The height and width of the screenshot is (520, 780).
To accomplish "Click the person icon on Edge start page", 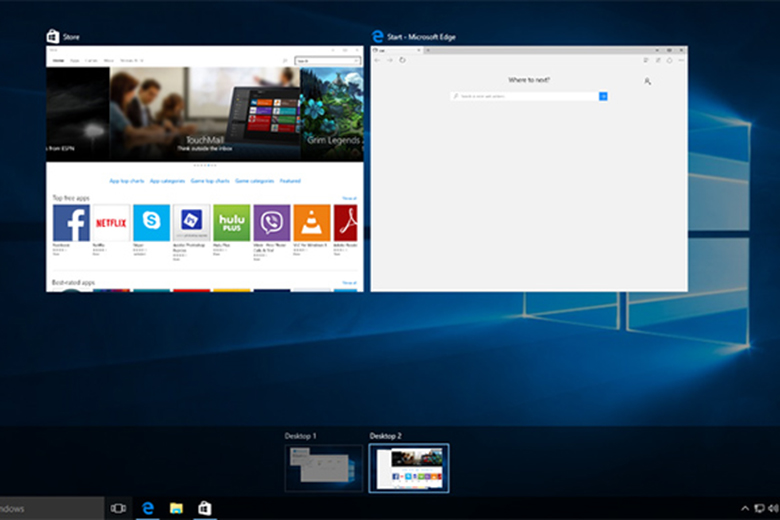I will (x=647, y=81).
